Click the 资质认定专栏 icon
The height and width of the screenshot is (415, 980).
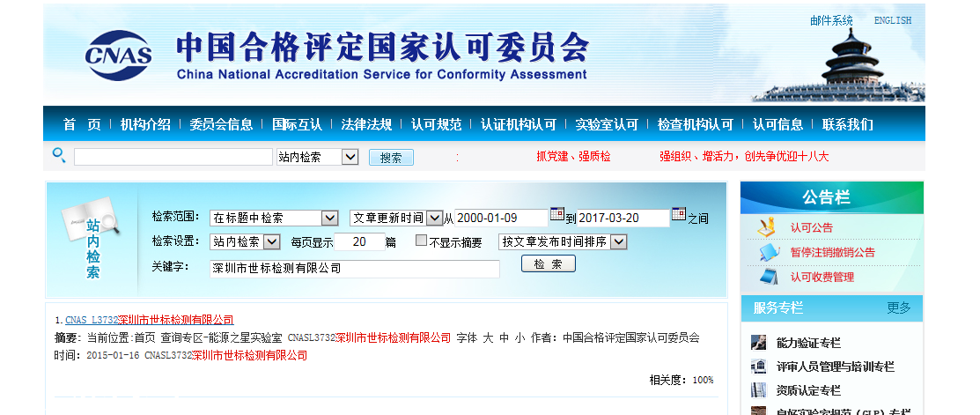(758, 390)
